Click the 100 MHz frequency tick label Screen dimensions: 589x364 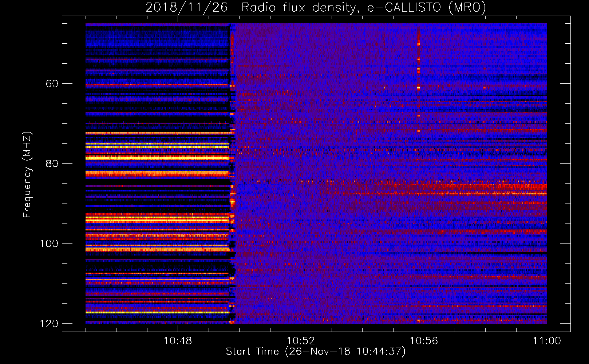click(49, 244)
